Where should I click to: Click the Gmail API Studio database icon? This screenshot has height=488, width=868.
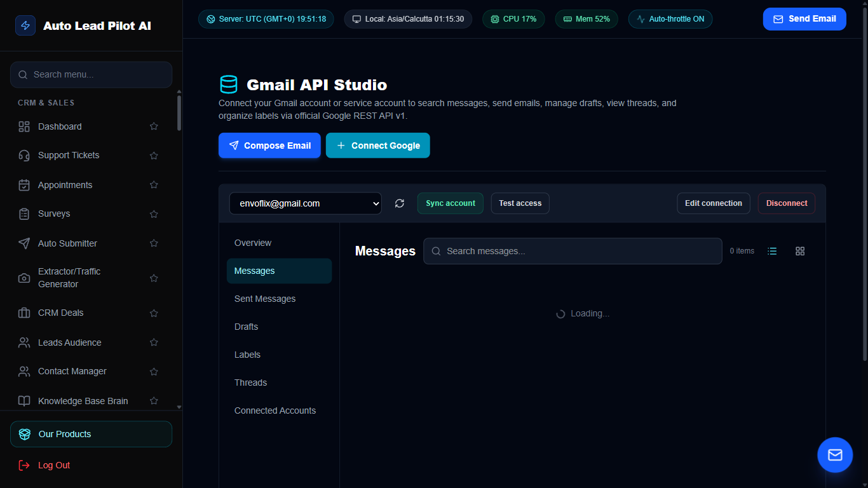(228, 85)
